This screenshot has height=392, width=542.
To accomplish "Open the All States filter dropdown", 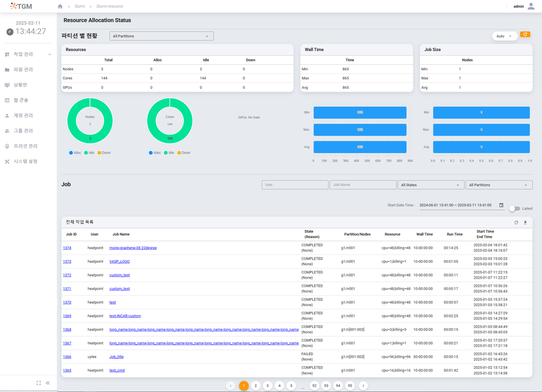I will pyautogui.click(x=430, y=185).
